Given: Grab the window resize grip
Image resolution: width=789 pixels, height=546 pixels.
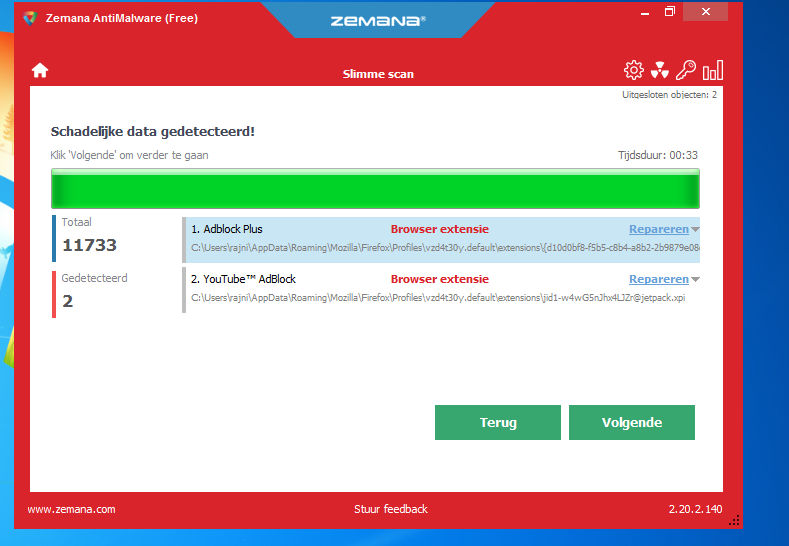Looking at the screenshot, I should pyautogui.click(x=734, y=520).
